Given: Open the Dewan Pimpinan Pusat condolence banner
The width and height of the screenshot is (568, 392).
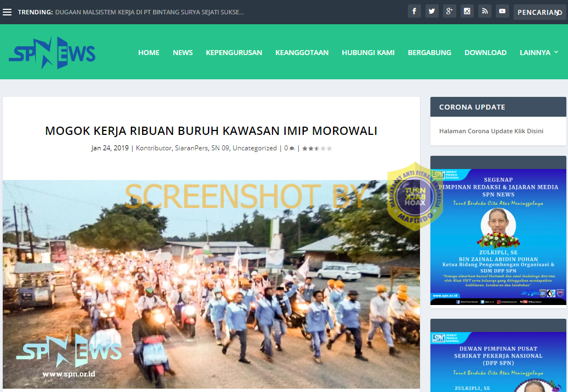Looking at the screenshot, I should click(x=498, y=362).
